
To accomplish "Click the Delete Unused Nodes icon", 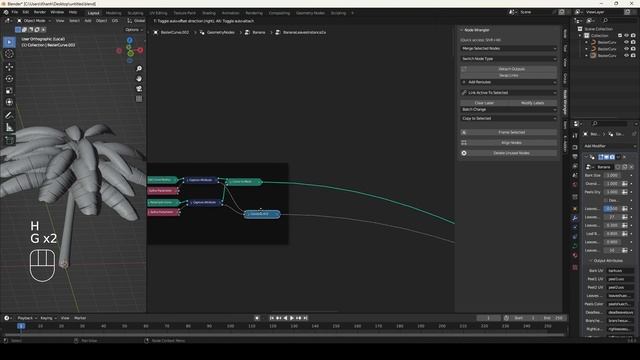I will coord(464,153).
